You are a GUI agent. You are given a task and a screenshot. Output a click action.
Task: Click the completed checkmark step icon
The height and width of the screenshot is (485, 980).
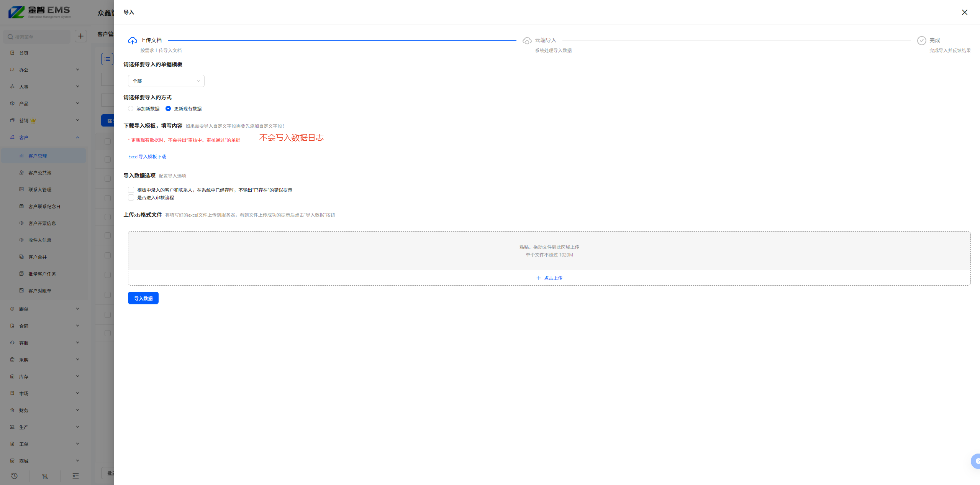click(921, 41)
